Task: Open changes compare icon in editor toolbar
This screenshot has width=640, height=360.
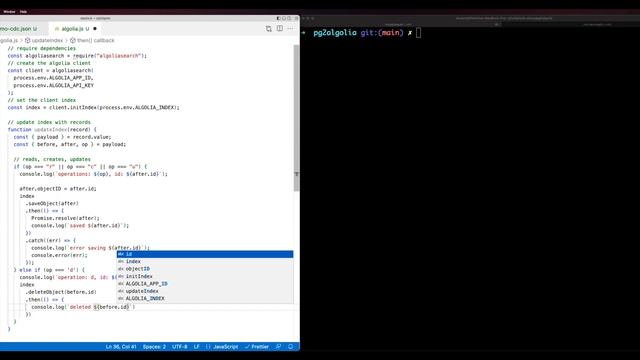Action: coord(268,29)
